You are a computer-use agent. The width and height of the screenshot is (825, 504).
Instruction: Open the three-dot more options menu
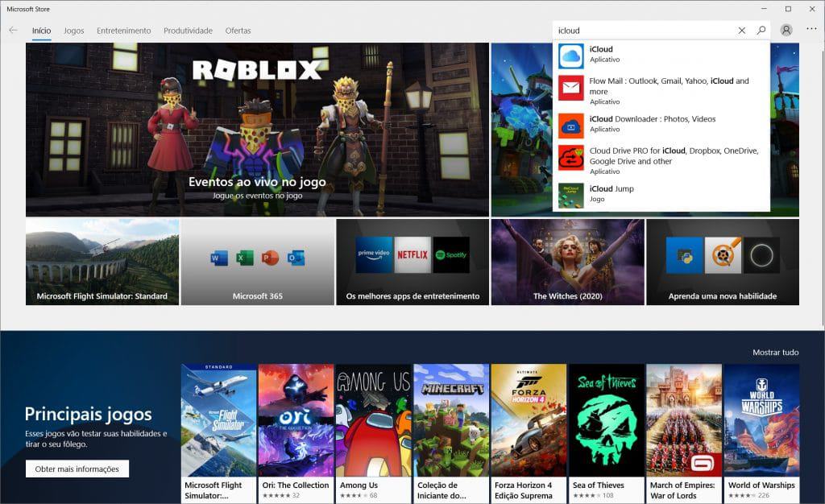tap(811, 28)
